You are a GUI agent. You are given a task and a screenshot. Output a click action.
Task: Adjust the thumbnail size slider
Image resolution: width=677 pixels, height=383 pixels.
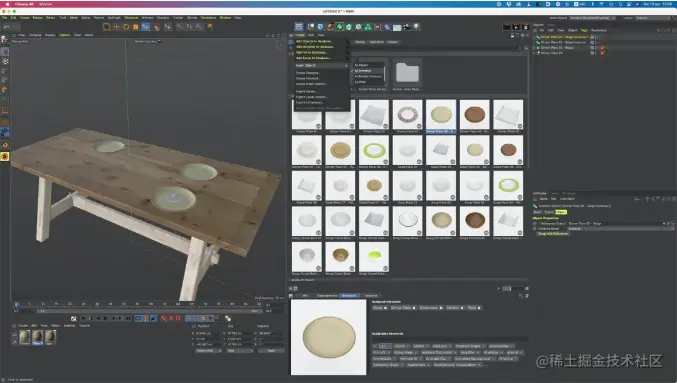click(513, 288)
